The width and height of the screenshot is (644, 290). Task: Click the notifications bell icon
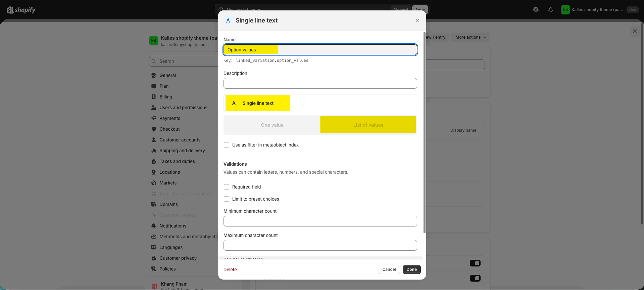click(550, 10)
